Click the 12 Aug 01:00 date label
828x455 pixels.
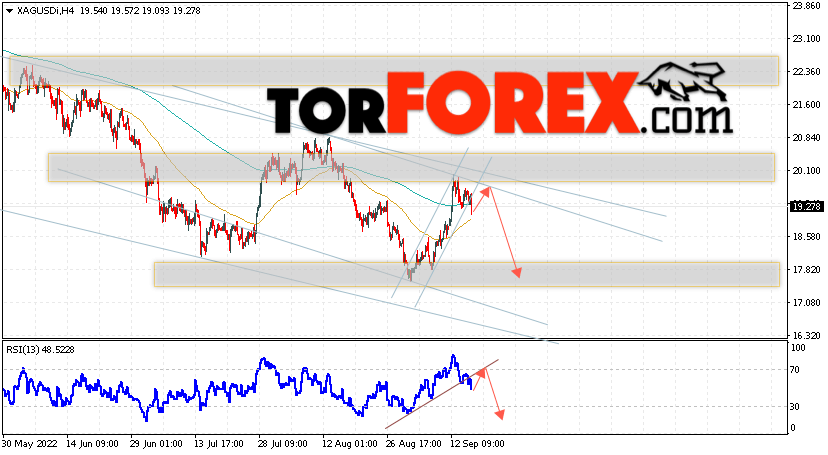click(x=349, y=444)
